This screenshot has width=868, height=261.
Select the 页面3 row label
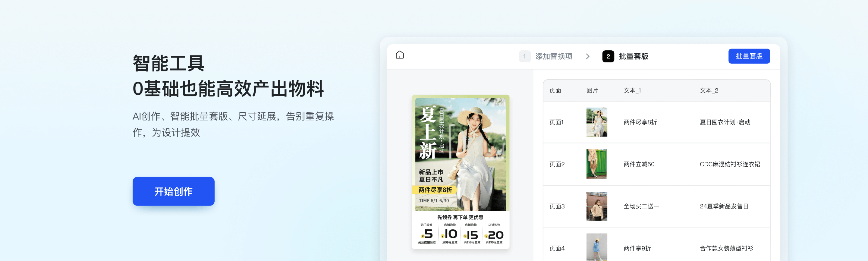[557, 206]
